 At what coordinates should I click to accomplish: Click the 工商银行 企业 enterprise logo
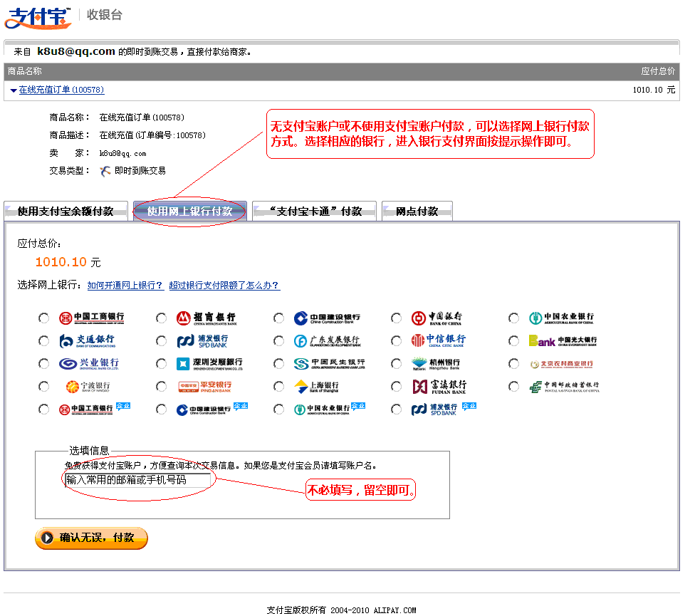tap(95, 409)
